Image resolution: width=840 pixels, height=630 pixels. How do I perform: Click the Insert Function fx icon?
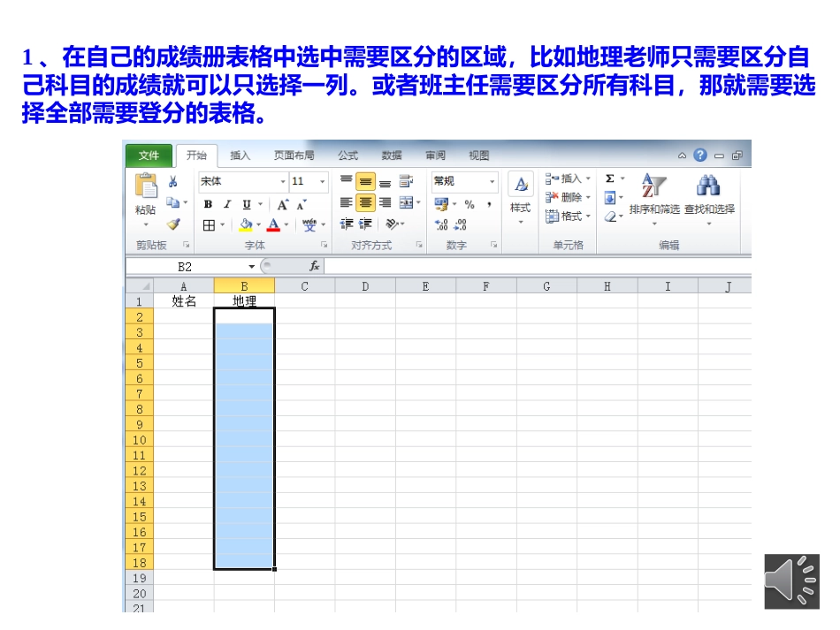coord(315,266)
